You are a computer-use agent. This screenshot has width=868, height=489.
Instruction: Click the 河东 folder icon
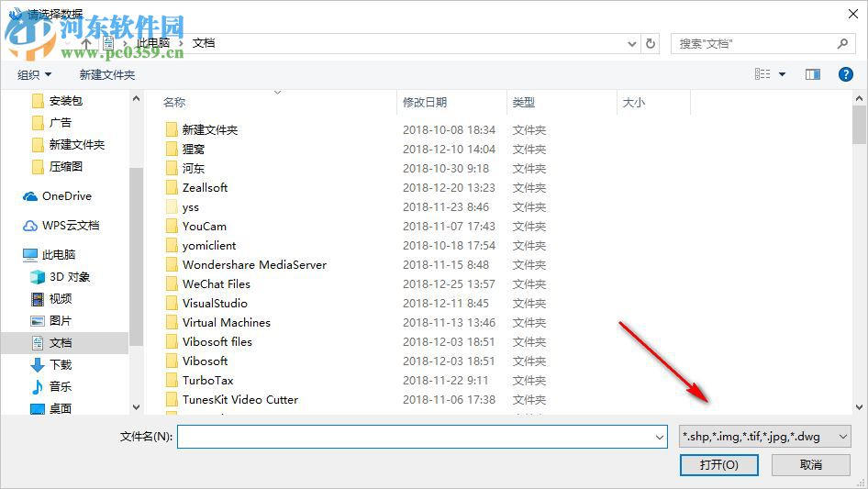click(x=172, y=169)
